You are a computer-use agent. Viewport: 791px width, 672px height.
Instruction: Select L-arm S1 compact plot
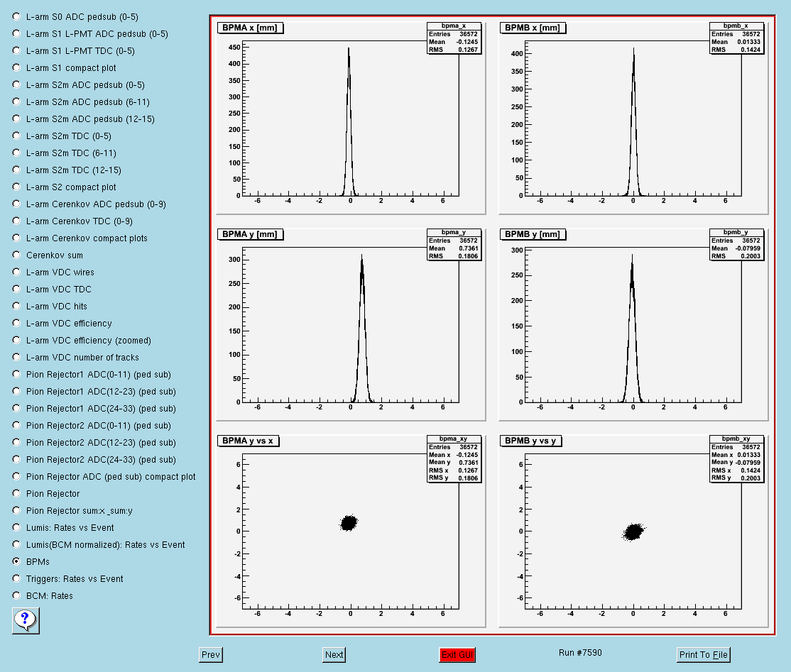pos(16,67)
